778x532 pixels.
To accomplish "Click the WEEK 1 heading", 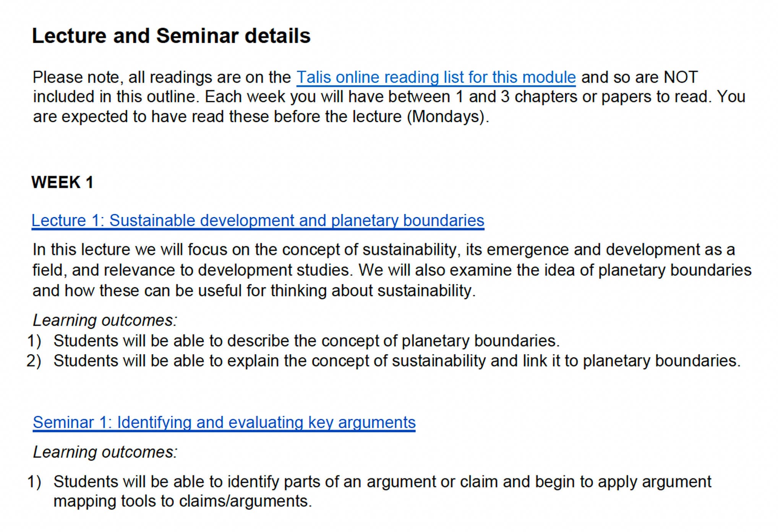I will 62,182.
